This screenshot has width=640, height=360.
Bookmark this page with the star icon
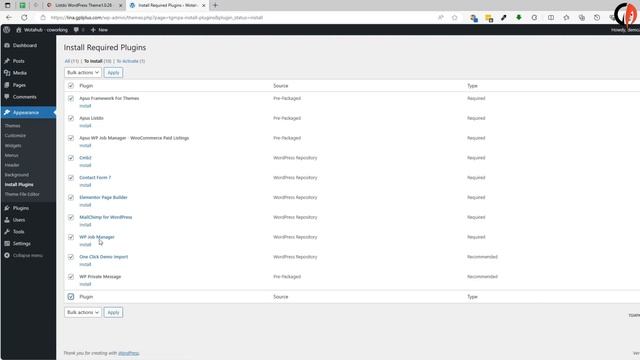(x=455, y=18)
